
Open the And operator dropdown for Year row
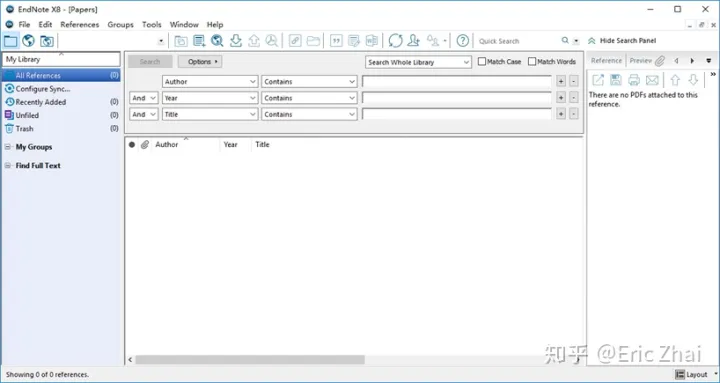[x=144, y=98]
